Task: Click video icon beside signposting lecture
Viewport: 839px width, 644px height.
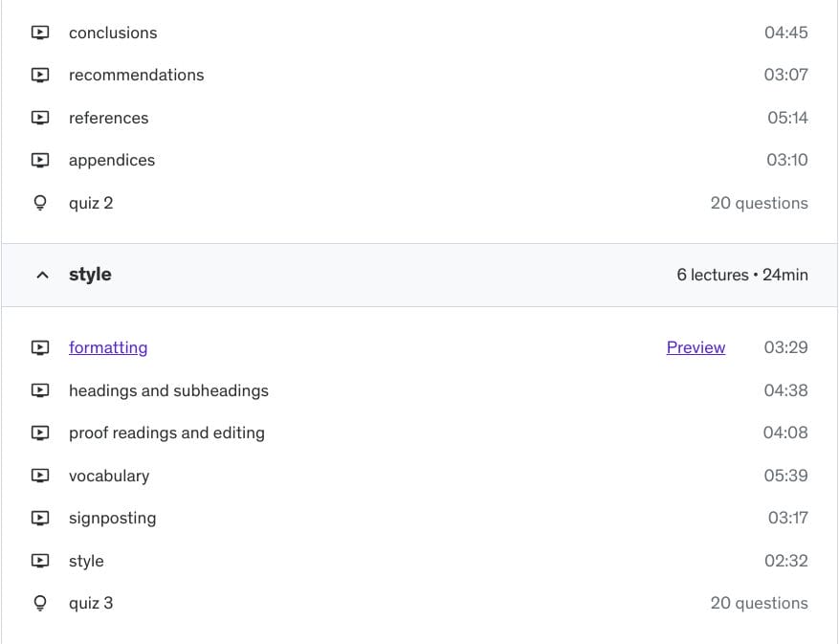Action: 40,519
